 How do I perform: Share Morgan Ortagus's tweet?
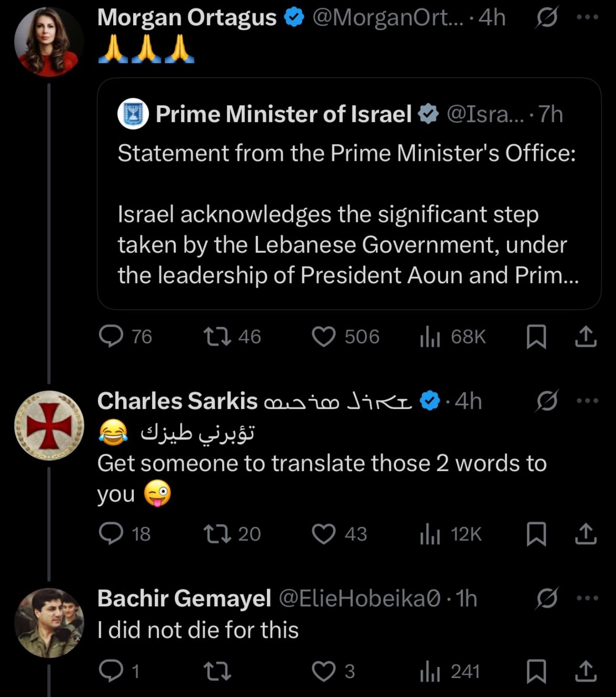point(585,337)
